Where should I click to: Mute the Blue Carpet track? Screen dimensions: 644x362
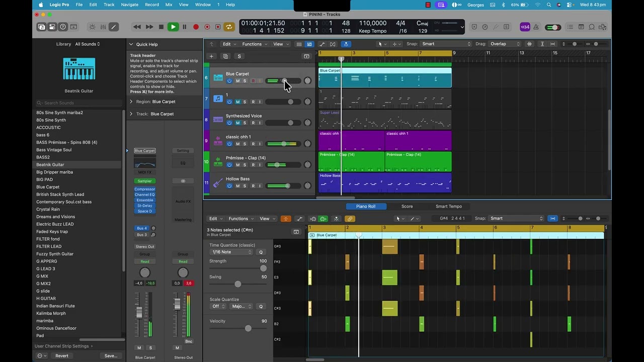click(x=238, y=81)
